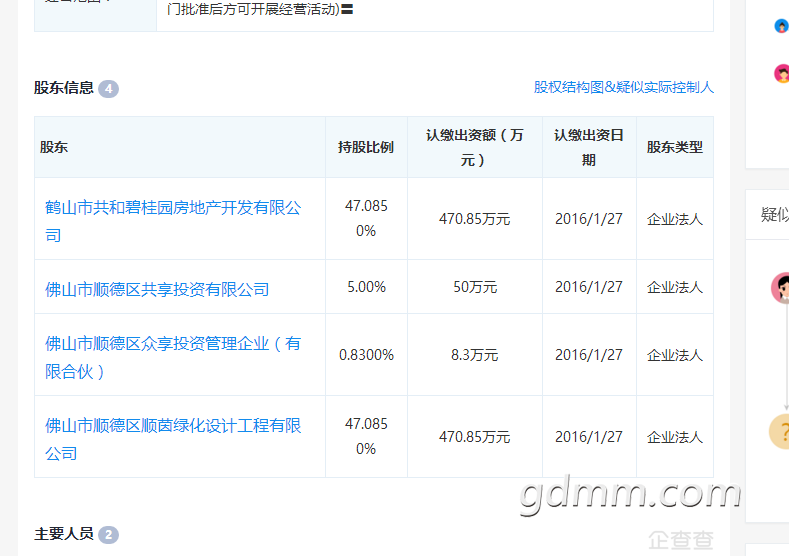Click the shareholder count badge 4

click(108, 88)
